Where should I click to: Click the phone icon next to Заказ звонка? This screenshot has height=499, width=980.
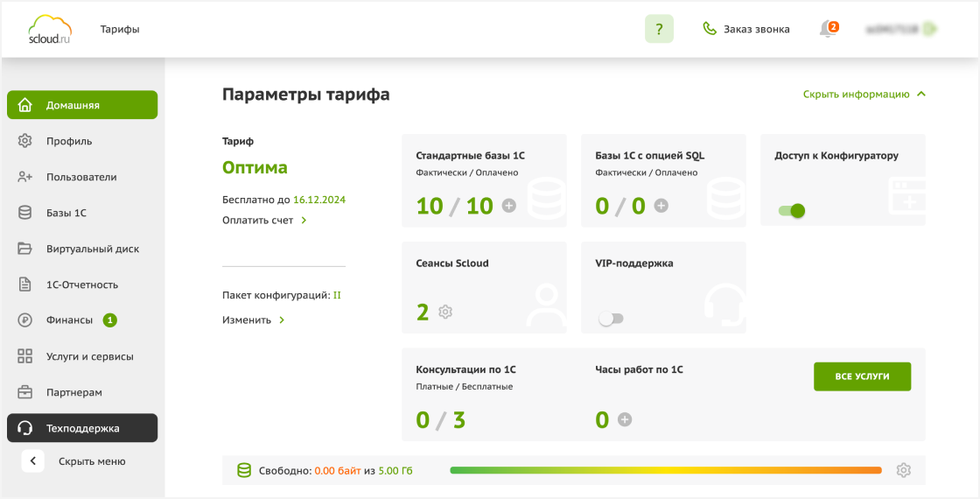(710, 29)
